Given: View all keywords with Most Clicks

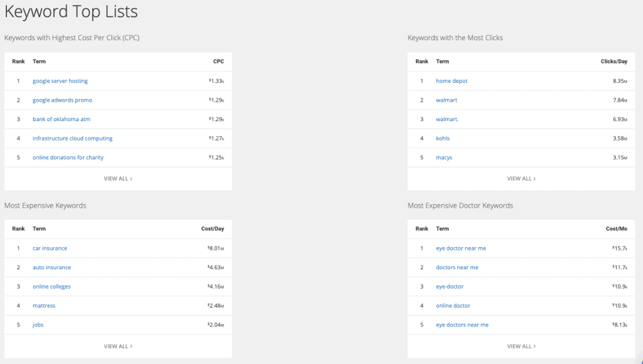Looking at the screenshot, I should pos(521,179).
